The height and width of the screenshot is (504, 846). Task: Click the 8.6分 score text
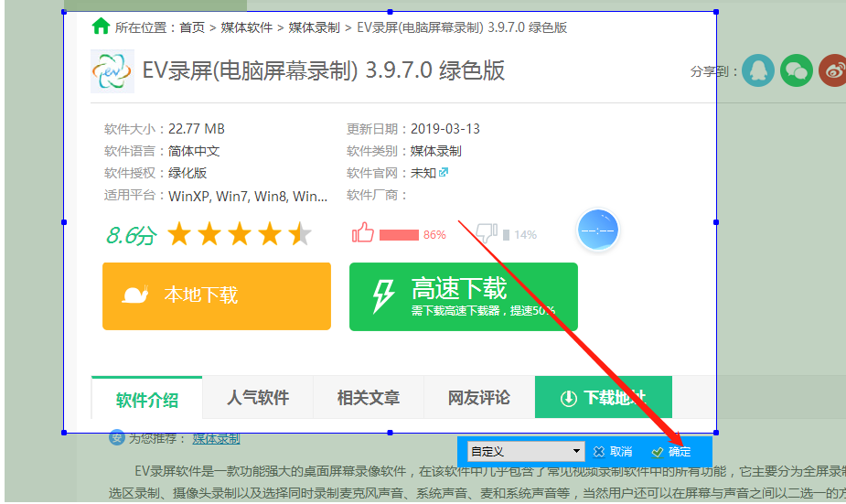point(131,235)
